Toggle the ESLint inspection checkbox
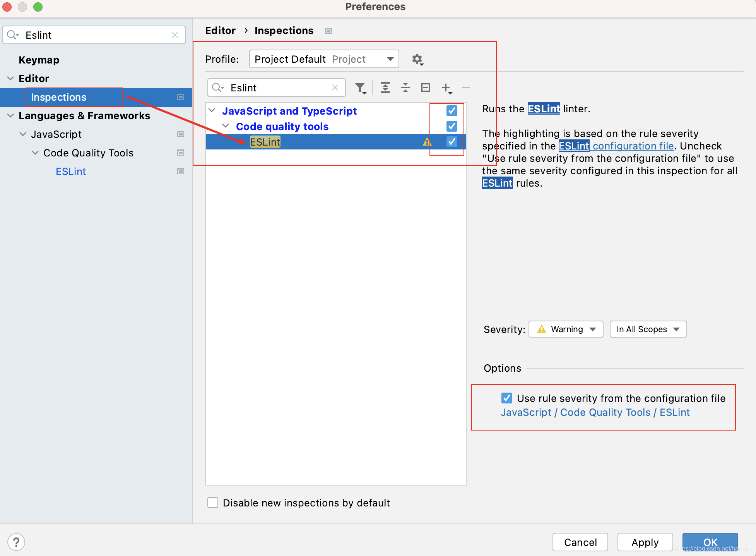This screenshot has height=556, width=756. pyautogui.click(x=452, y=141)
